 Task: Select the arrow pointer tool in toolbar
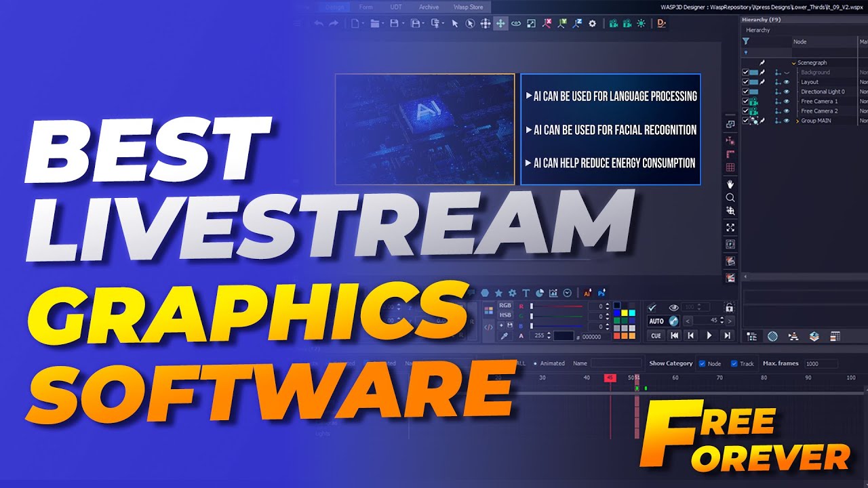pos(454,24)
